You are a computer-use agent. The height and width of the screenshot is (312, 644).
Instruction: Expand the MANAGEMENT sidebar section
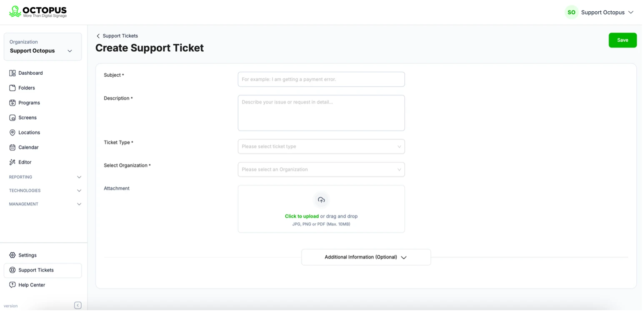(x=45, y=205)
